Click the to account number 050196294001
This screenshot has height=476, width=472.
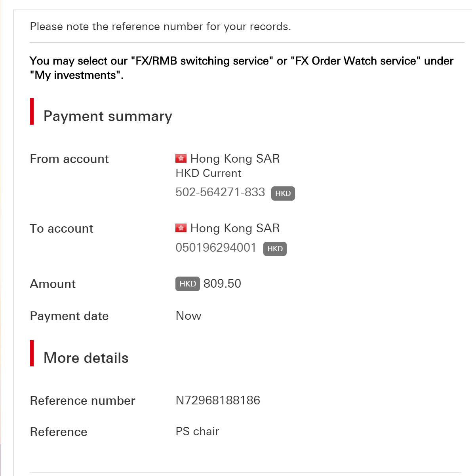[216, 248]
